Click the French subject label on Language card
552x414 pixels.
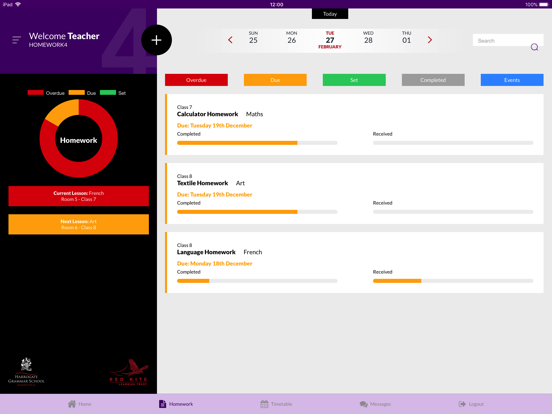[253, 252]
